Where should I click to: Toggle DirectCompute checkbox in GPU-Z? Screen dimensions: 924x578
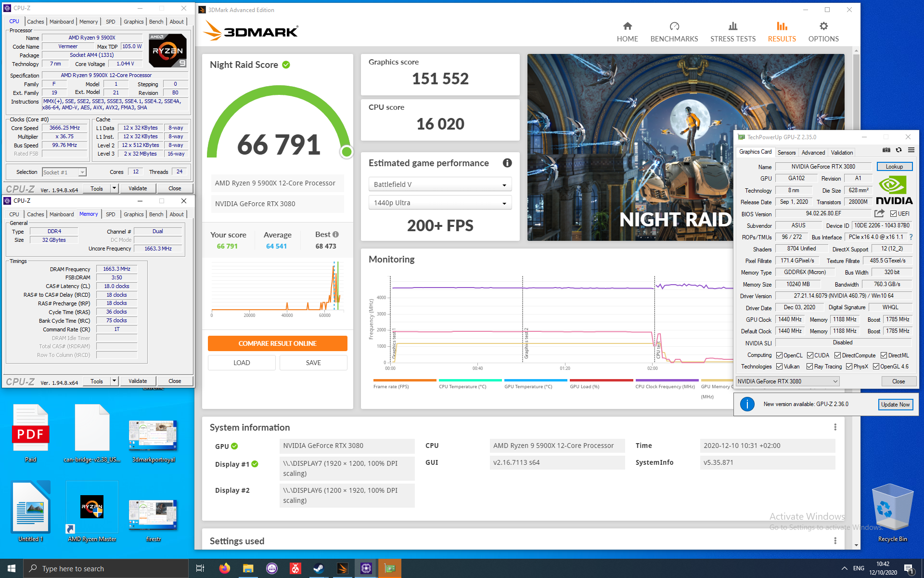point(838,355)
